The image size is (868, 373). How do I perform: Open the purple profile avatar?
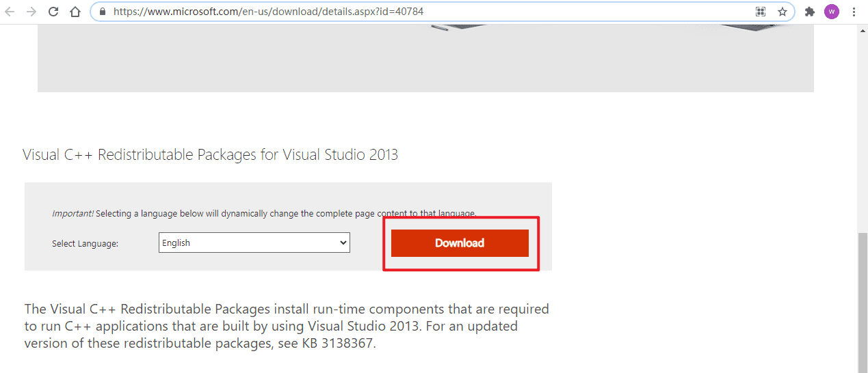832,12
